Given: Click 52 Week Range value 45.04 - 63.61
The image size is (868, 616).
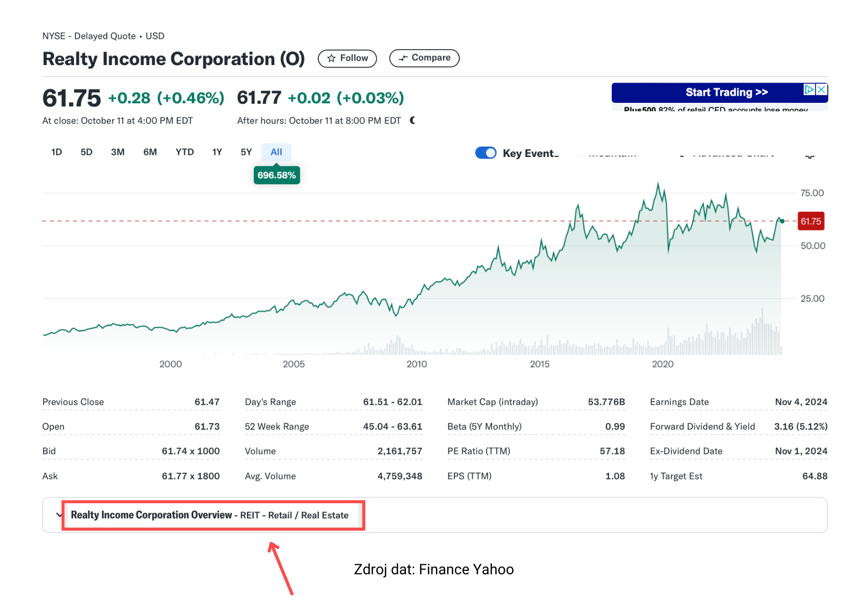Looking at the screenshot, I should tap(392, 427).
